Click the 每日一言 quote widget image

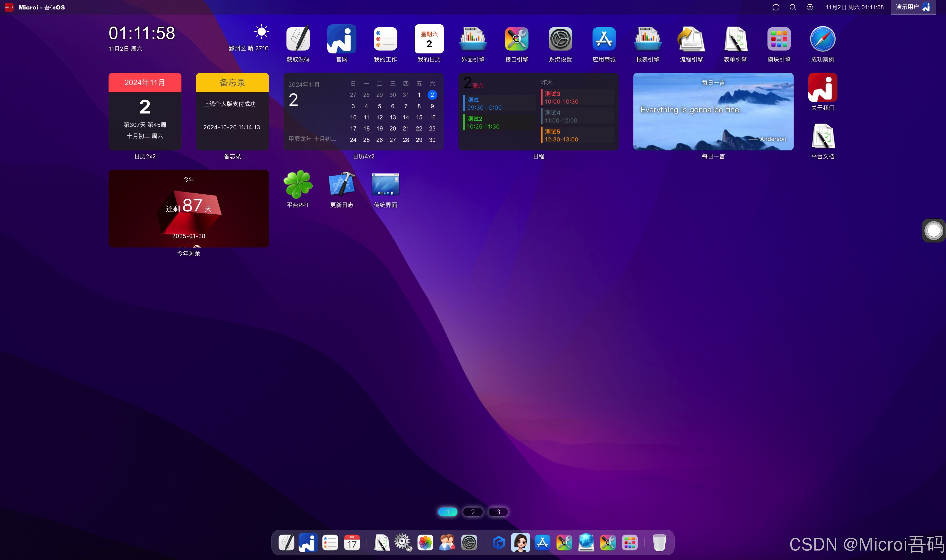(x=713, y=112)
